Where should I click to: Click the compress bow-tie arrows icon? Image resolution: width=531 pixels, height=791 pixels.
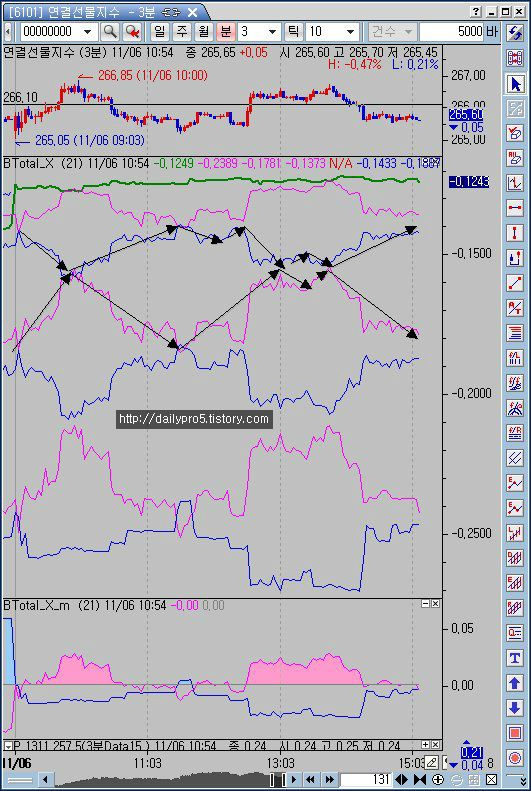tap(420, 779)
